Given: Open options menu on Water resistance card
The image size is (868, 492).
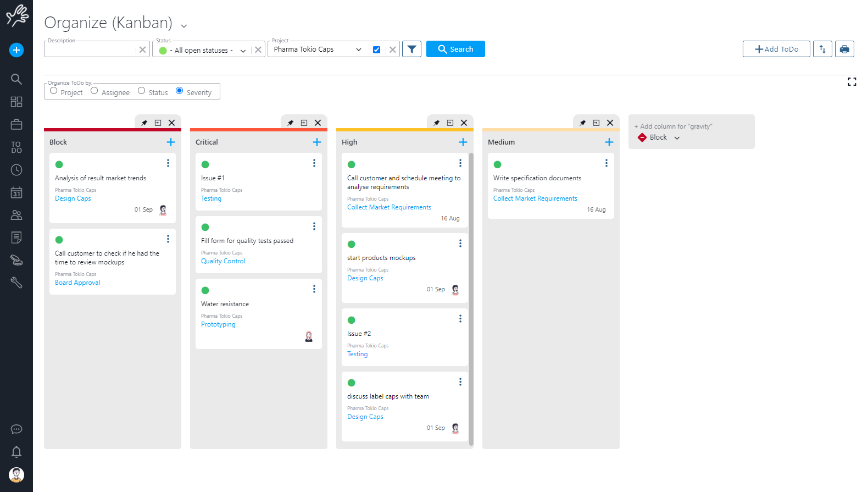Looking at the screenshot, I should click(314, 289).
